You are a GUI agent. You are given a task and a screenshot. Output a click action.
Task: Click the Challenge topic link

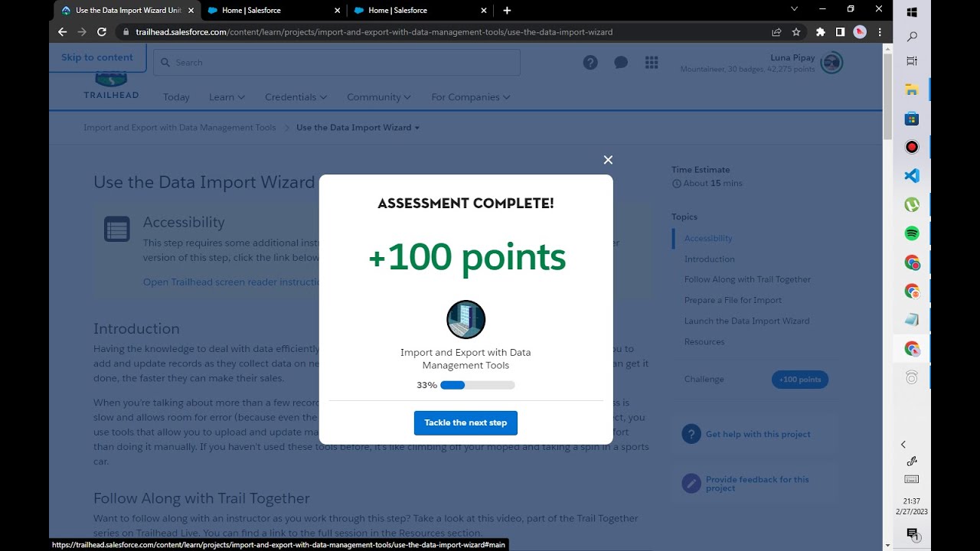(x=704, y=379)
